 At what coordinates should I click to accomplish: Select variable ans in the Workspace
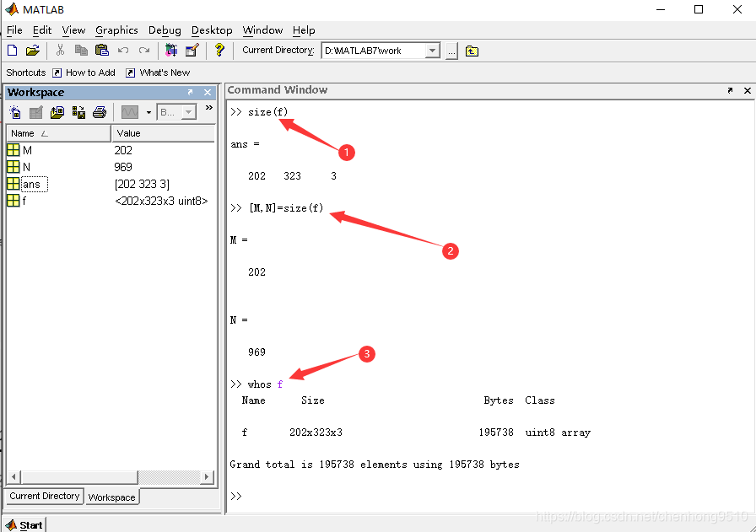(x=31, y=184)
